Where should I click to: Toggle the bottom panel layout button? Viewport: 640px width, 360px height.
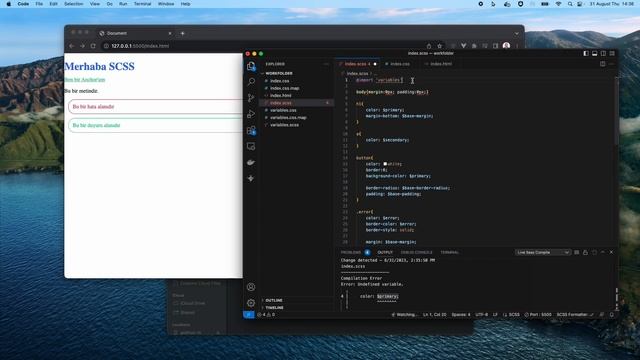(594, 53)
